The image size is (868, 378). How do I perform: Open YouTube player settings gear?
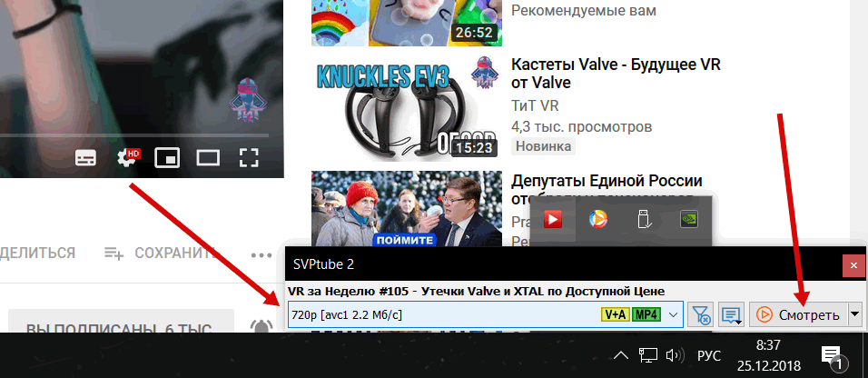pos(126,158)
